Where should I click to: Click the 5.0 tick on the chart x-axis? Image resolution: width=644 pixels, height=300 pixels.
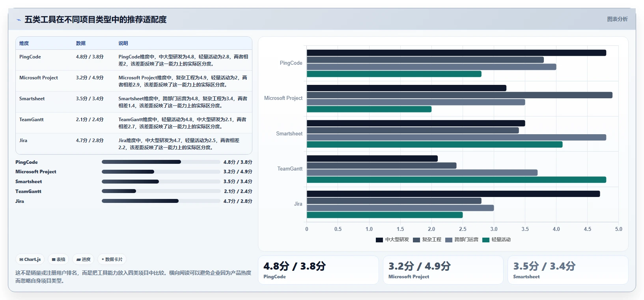[x=618, y=229]
